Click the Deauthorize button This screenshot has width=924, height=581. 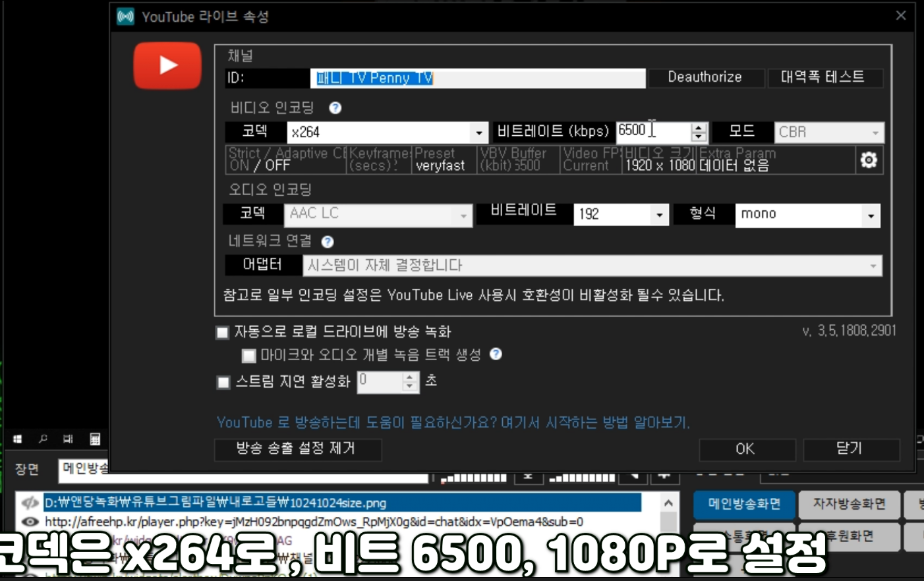pos(705,77)
